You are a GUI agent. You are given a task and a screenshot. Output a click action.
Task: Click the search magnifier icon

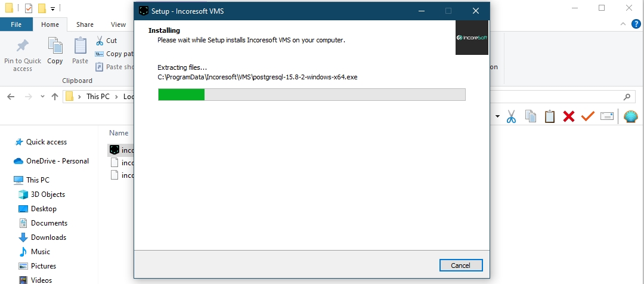pyautogui.click(x=627, y=97)
